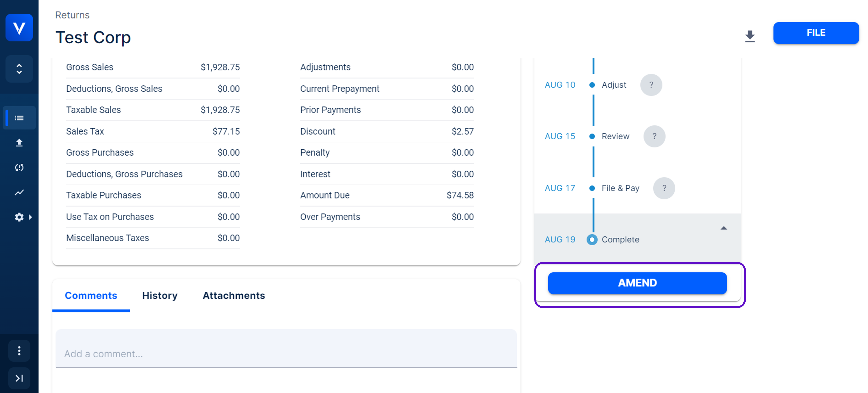Open the sync icon in sidebar
The width and height of the screenshot is (868, 393).
pyautogui.click(x=19, y=168)
